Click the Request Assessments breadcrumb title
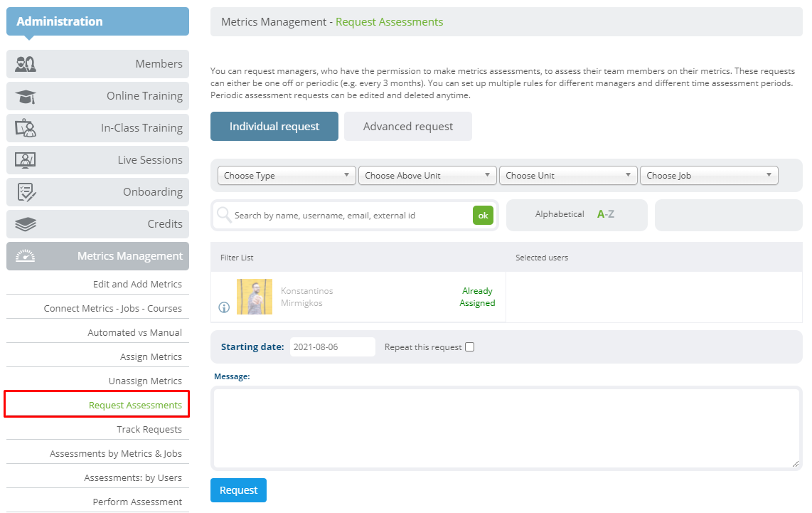This screenshot has width=812, height=513. [x=390, y=22]
